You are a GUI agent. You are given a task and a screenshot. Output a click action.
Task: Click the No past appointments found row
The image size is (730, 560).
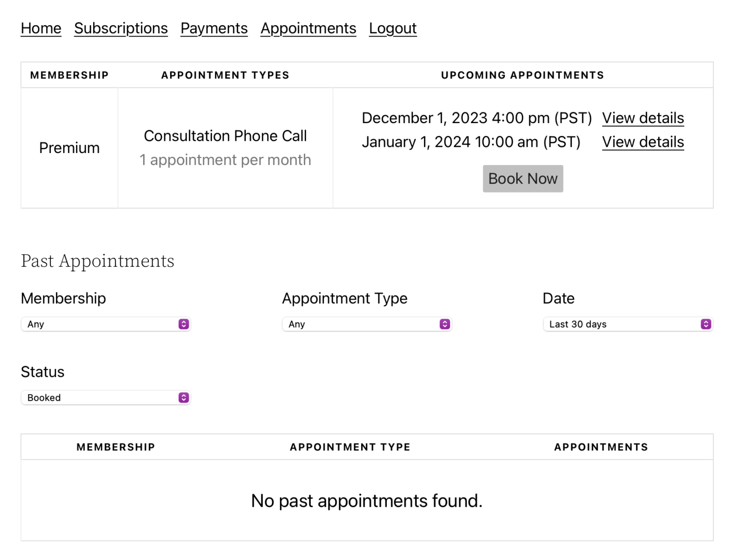[x=366, y=500]
